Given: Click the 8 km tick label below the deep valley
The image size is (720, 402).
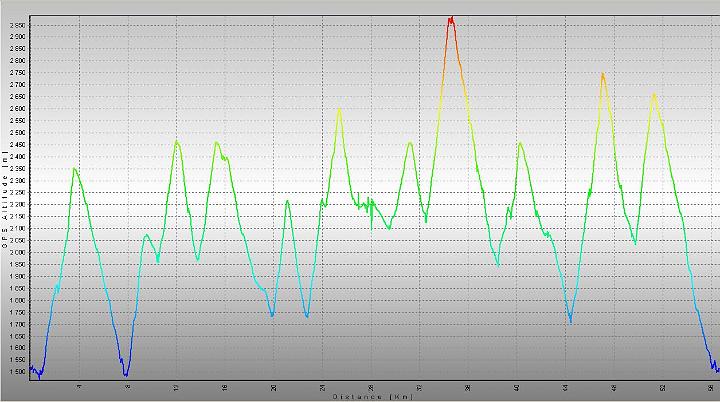Looking at the screenshot, I should (x=128, y=386).
